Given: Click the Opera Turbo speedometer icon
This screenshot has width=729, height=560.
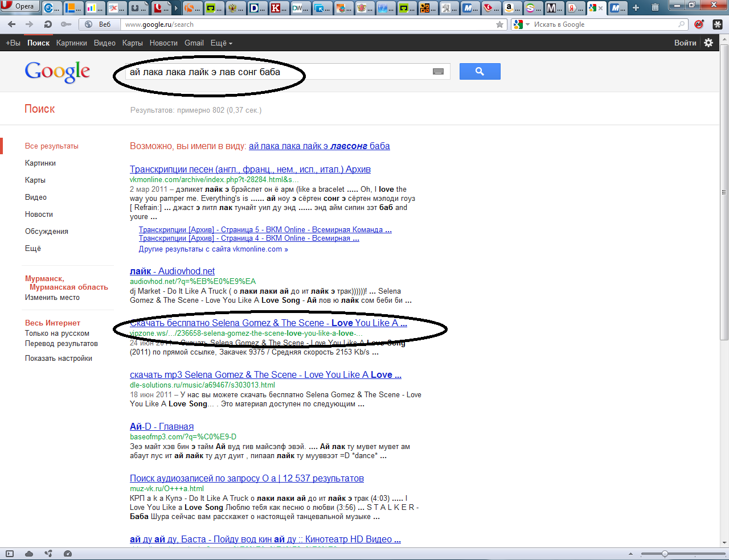Looking at the screenshot, I should (x=68, y=554).
